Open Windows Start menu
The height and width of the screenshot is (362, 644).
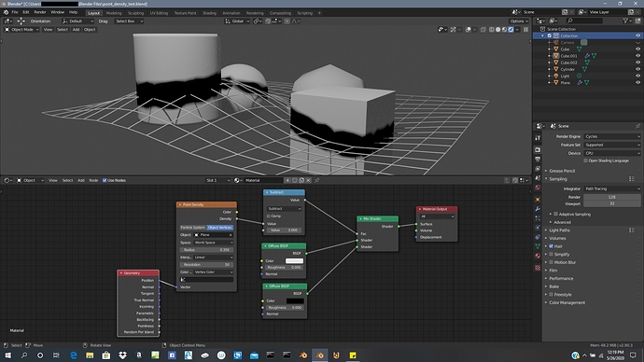[x=7, y=355]
